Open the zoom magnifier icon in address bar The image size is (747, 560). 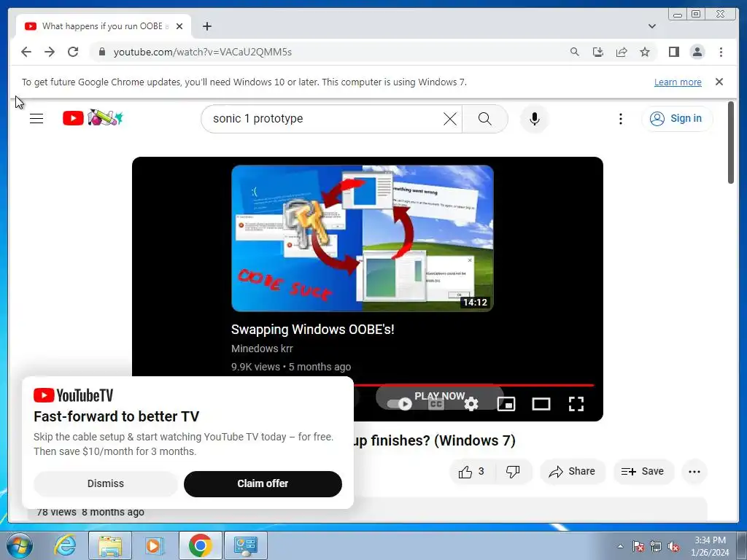(x=575, y=52)
